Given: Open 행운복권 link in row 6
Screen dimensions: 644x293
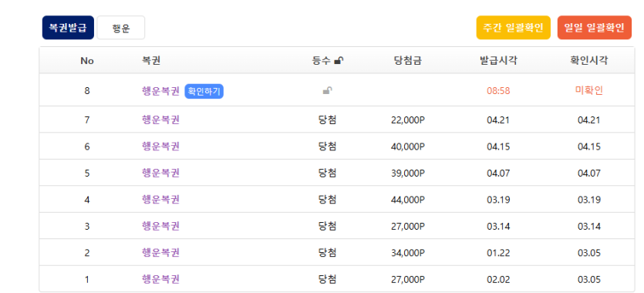Looking at the screenshot, I should pos(160,146).
